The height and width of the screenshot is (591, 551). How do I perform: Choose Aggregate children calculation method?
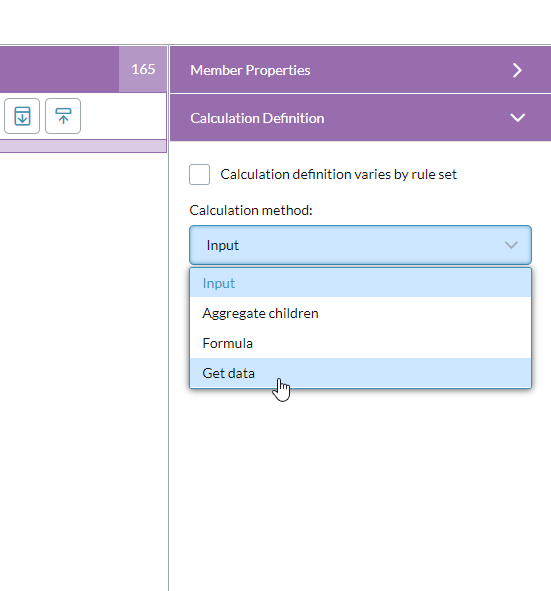[x=360, y=313]
